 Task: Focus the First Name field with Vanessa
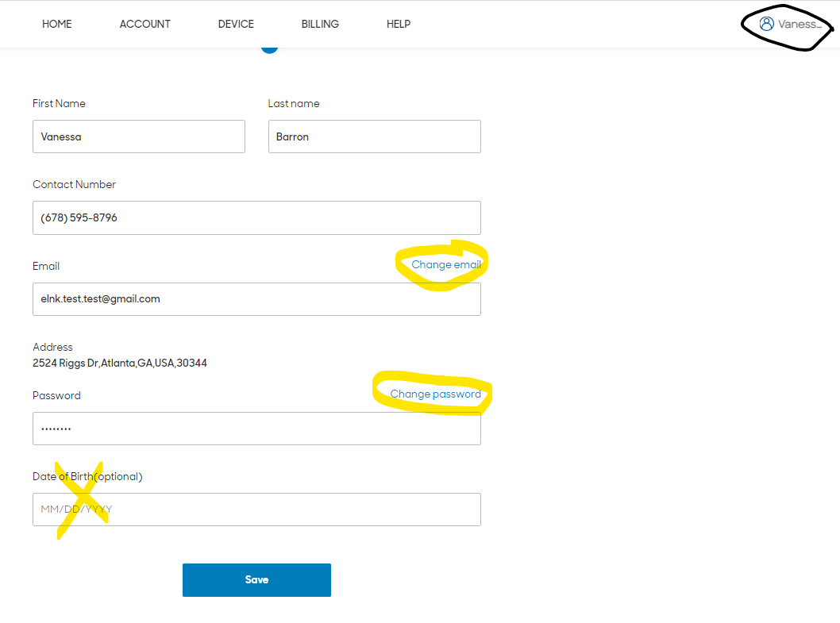pos(139,137)
